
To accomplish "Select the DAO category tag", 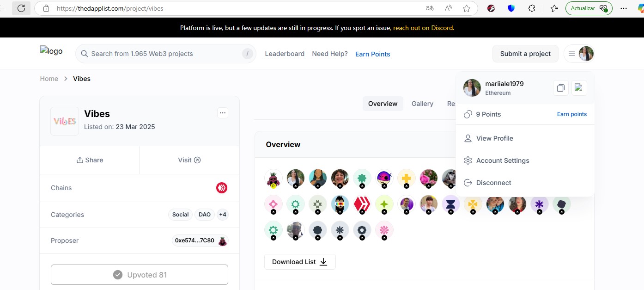I will [205, 215].
